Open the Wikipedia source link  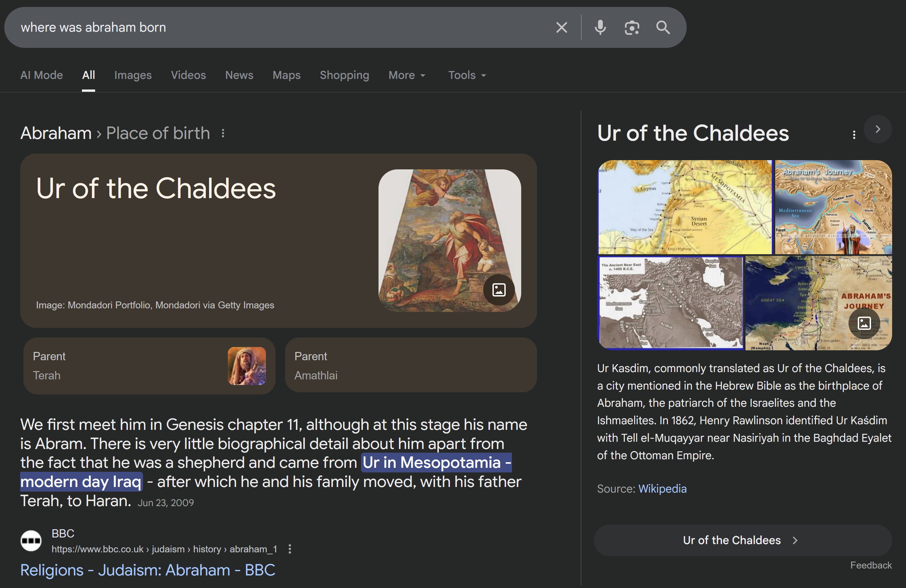pos(662,489)
